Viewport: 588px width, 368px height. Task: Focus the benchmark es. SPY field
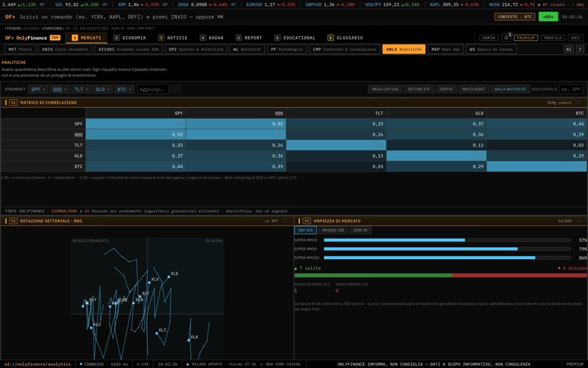pos(571,89)
